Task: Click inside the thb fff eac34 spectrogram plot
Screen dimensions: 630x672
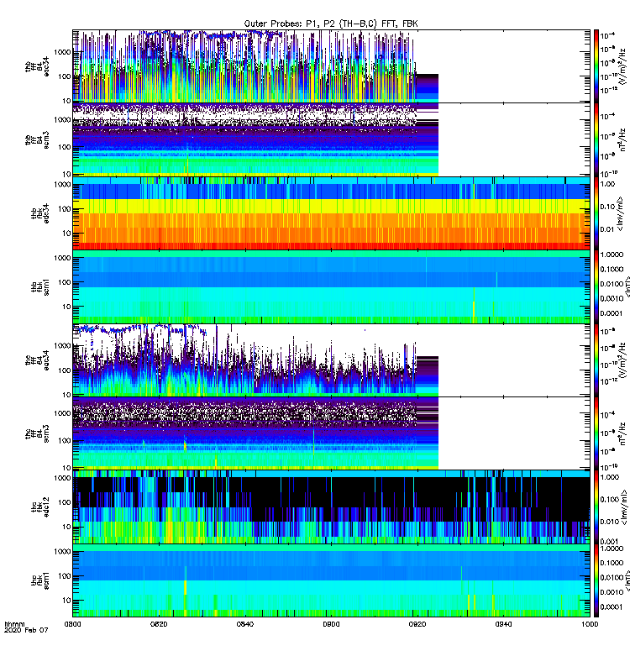Action: point(331,66)
